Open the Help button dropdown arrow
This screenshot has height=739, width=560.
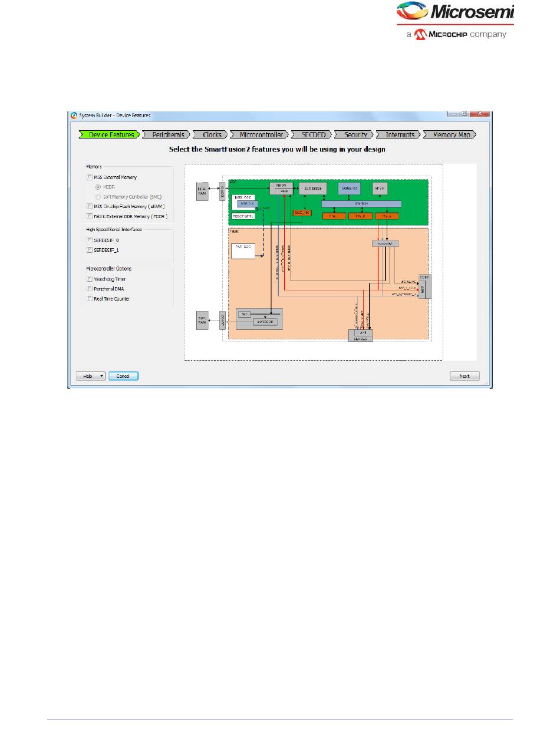click(101, 376)
